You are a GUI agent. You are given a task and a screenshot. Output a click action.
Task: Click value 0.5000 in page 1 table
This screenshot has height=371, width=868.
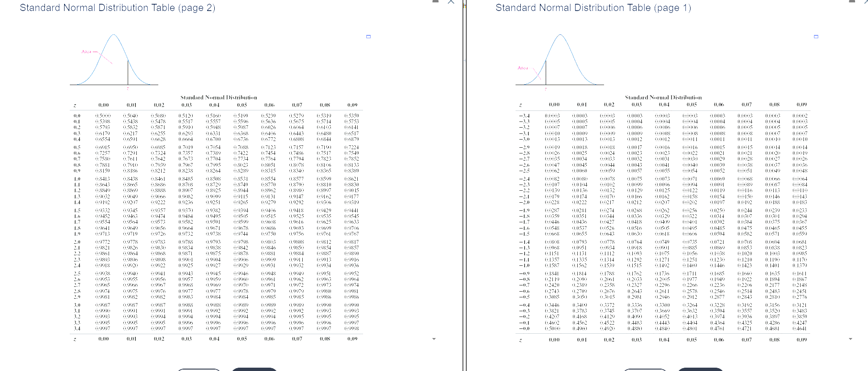click(553, 328)
